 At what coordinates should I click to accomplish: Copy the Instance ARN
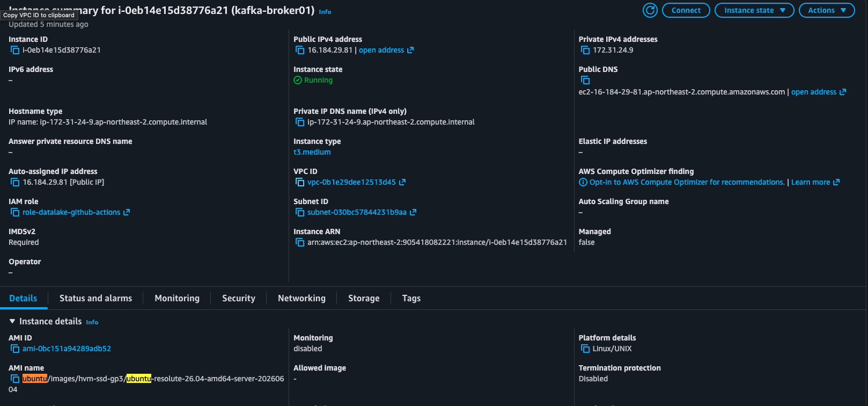(x=300, y=242)
